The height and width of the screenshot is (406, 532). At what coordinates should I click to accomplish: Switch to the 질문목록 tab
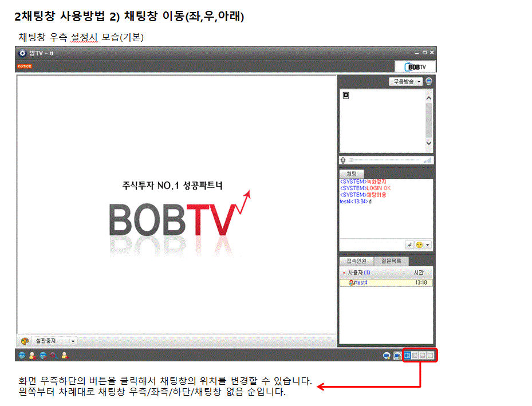coord(391,261)
